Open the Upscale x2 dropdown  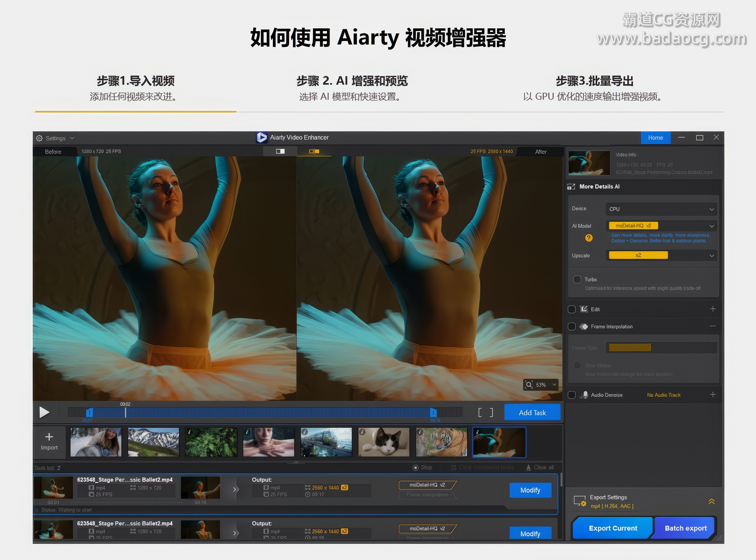coord(661,255)
